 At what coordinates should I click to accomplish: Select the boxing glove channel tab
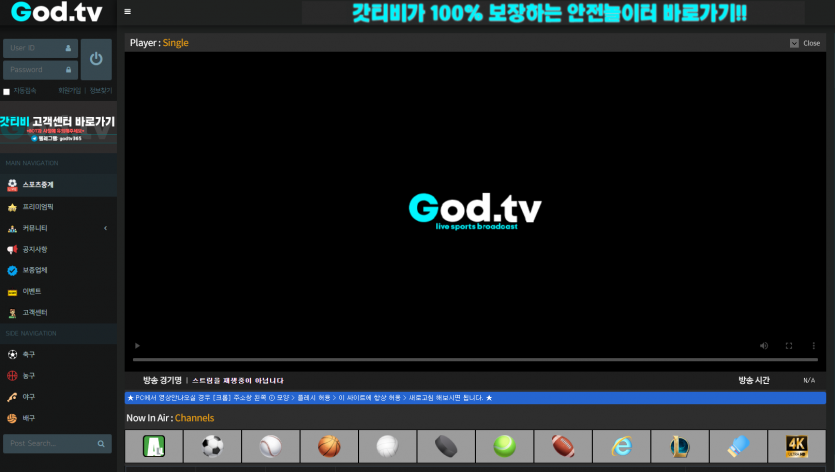click(738, 446)
